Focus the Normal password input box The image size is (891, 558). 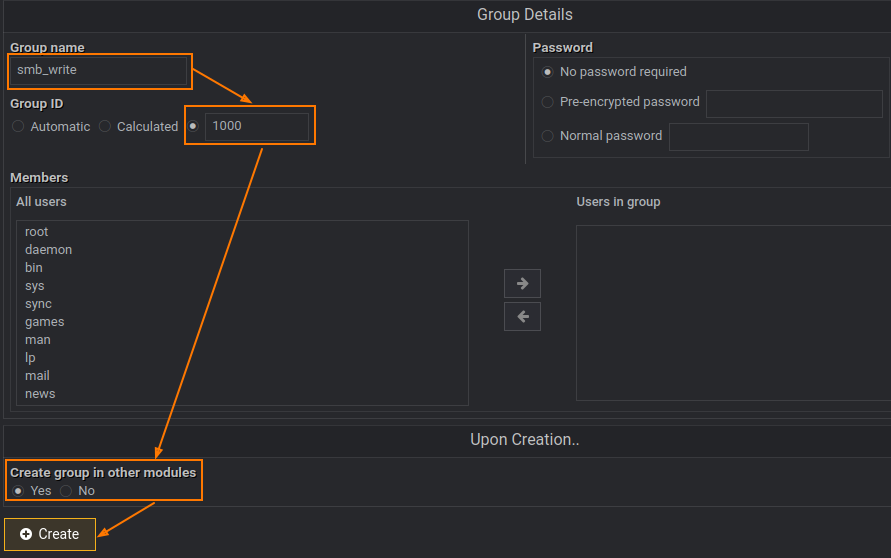[738, 137]
